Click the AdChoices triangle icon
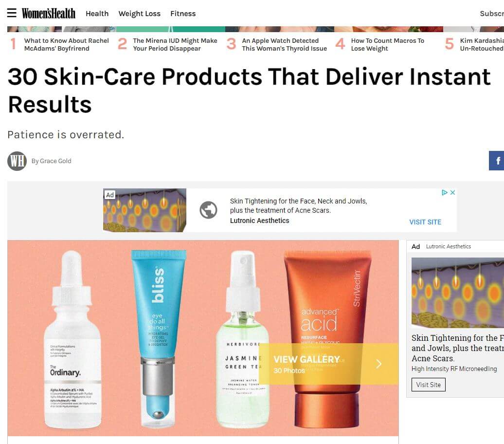Image resolution: width=504 pixels, height=444 pixels. [445, 192]
